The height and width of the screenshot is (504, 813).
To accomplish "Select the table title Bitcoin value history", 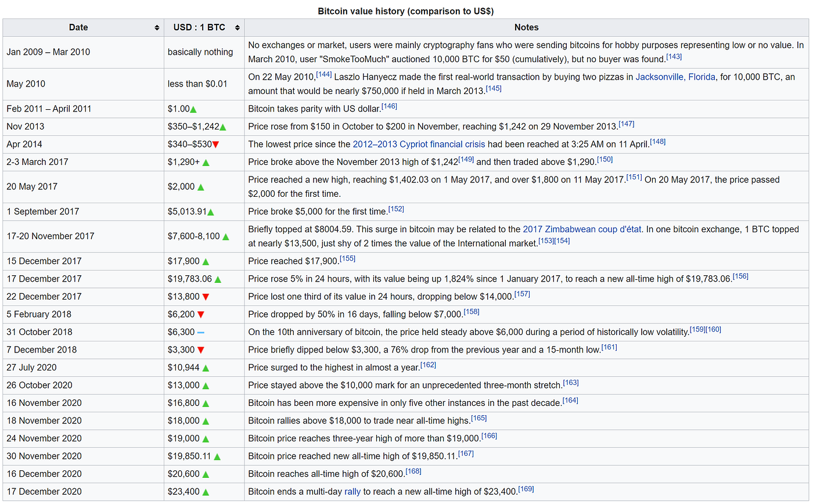I will click(x=406, y=11).
